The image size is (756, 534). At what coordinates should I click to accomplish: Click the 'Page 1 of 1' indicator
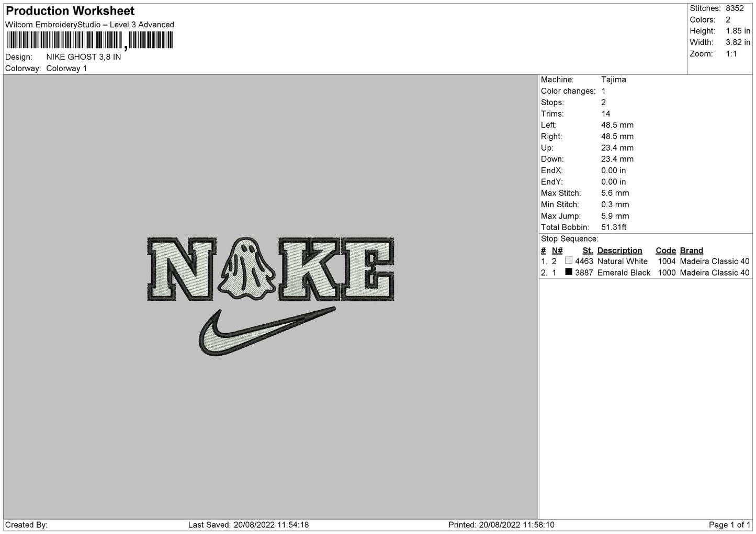tap(730, 525)
